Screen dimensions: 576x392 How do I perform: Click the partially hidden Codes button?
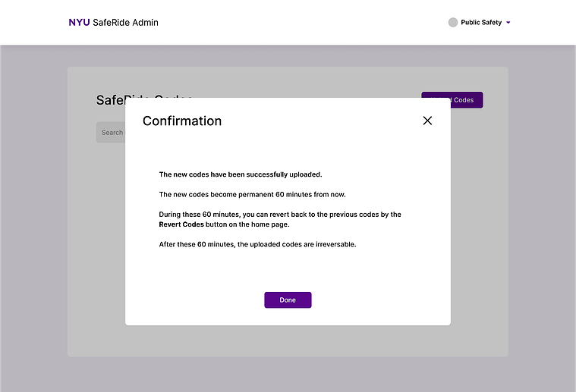467,100
